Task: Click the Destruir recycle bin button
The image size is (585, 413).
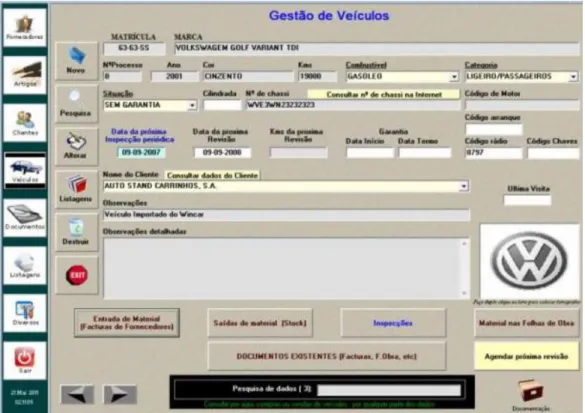Action: click(x=76, y=232)
